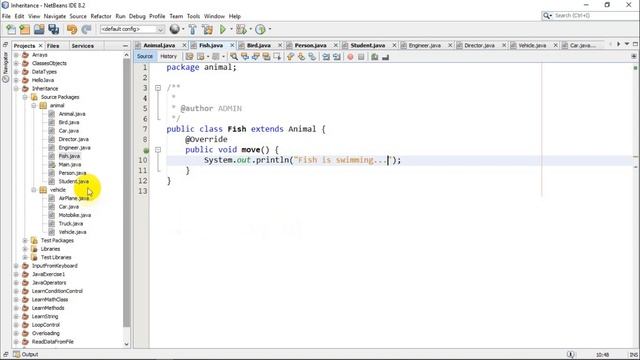The image size is (640, 360).
Task: Select the Source view button
Action: click(145, 56)
